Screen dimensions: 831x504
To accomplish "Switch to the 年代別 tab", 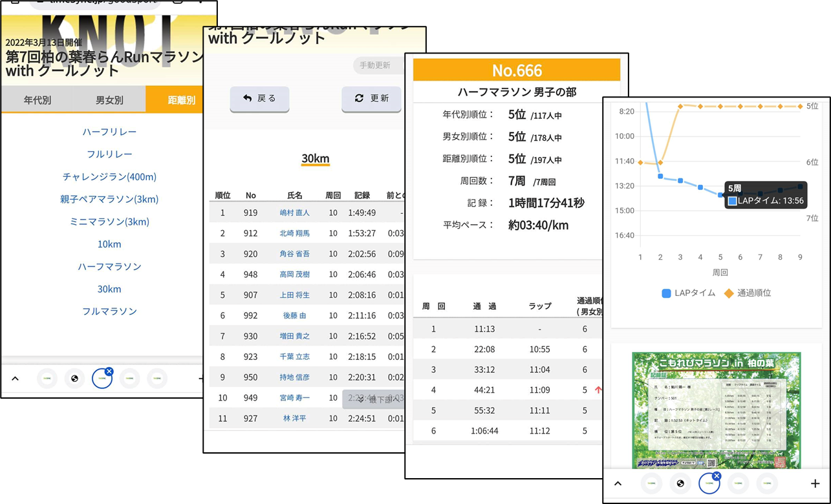I will 38,100.
